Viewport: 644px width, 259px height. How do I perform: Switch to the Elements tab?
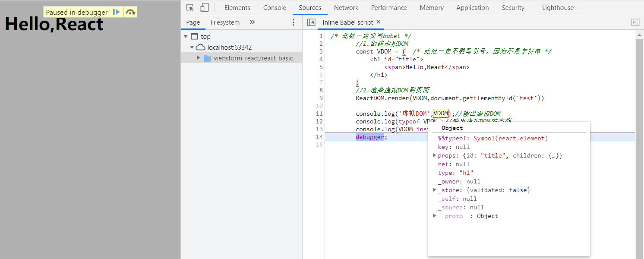point(237,7)
